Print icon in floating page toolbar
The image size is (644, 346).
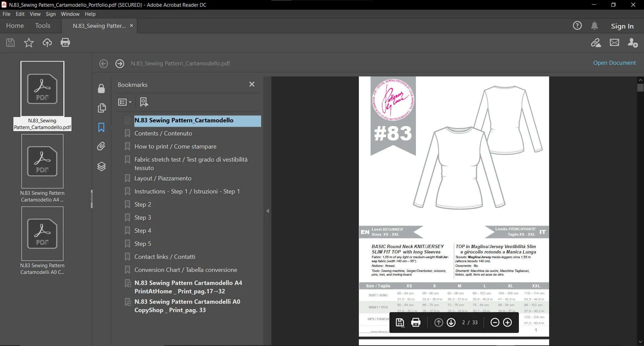point(416,323)
